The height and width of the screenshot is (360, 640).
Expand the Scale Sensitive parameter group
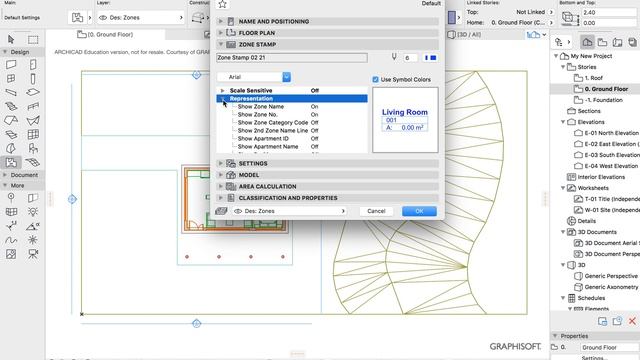click(x=222, y=91)
